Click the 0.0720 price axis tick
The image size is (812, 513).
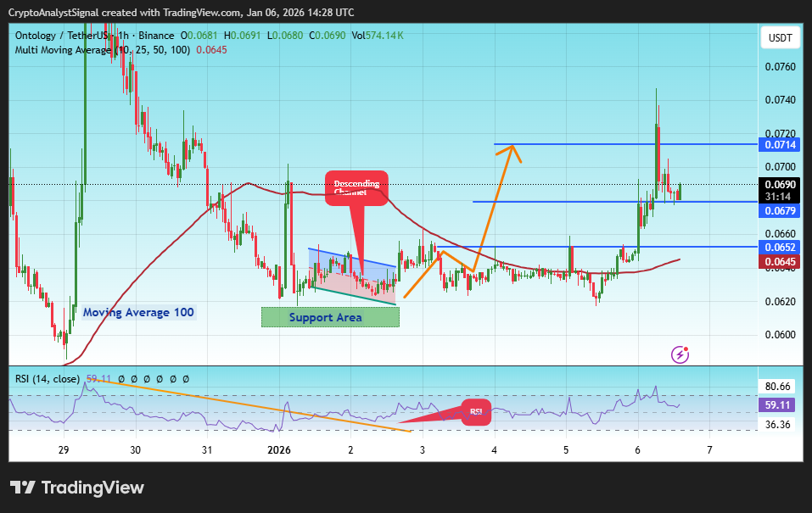[781, 134]
